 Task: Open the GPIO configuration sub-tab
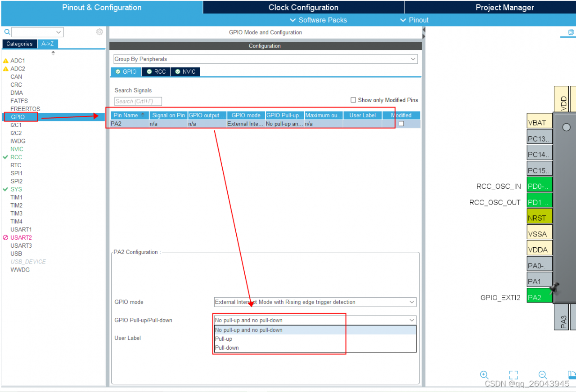coord(126,71)
